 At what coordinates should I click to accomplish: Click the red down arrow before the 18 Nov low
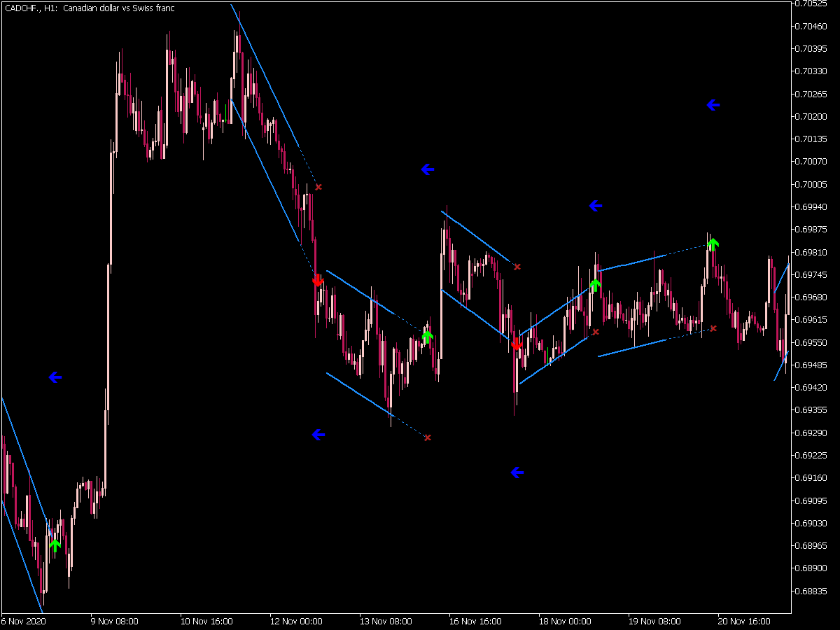click(x=517, y=344)
